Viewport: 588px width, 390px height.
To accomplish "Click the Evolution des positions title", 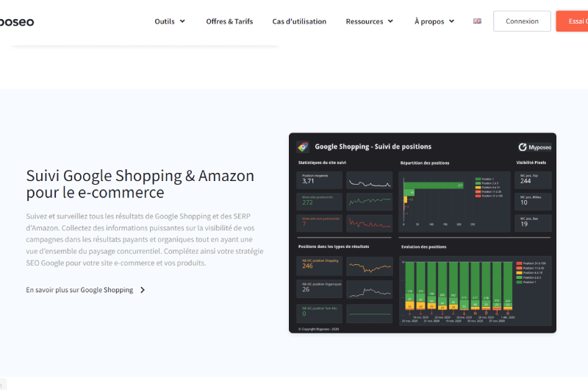I will [424, 247].
